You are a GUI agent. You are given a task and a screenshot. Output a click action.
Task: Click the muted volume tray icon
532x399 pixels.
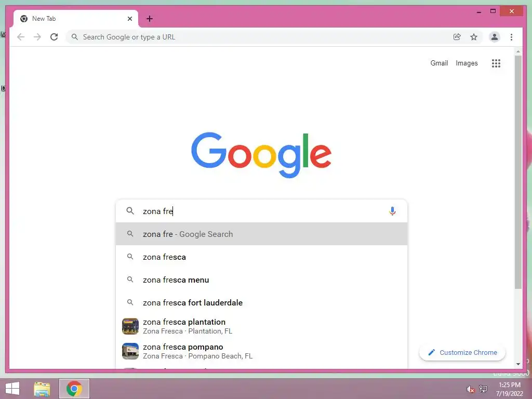[x=470, y=389]
